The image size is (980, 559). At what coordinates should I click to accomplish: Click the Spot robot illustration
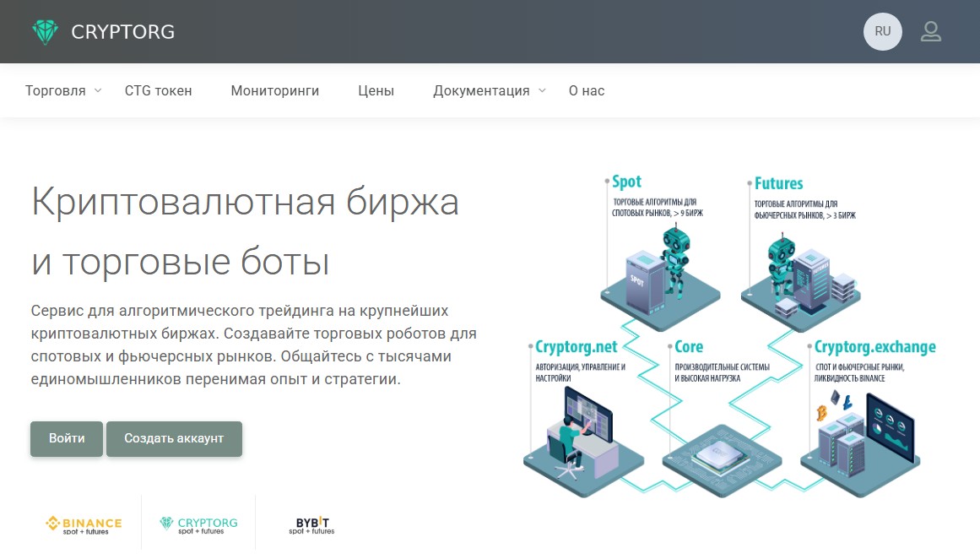pos(660,279)
